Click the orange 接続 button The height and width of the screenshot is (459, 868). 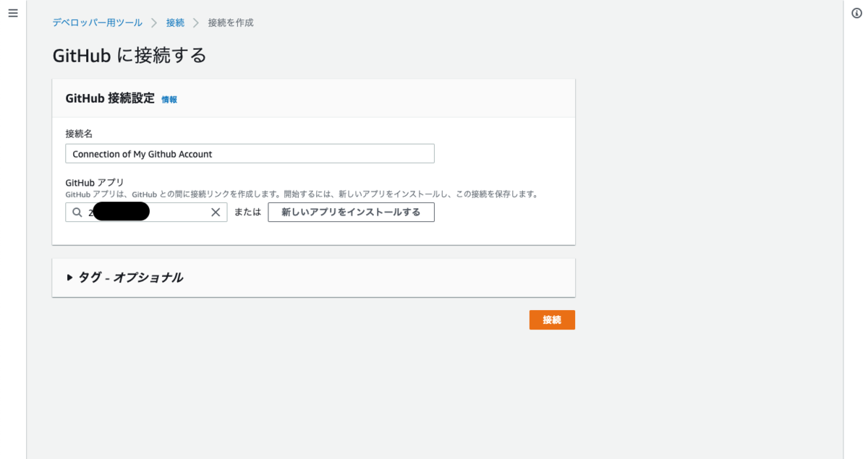(x=552, y=320)
